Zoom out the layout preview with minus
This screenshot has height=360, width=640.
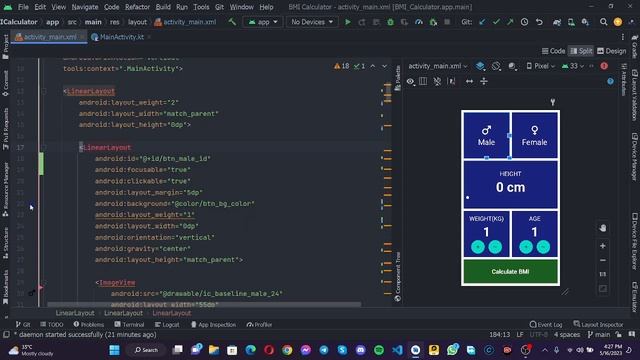[x=602, y=260]
